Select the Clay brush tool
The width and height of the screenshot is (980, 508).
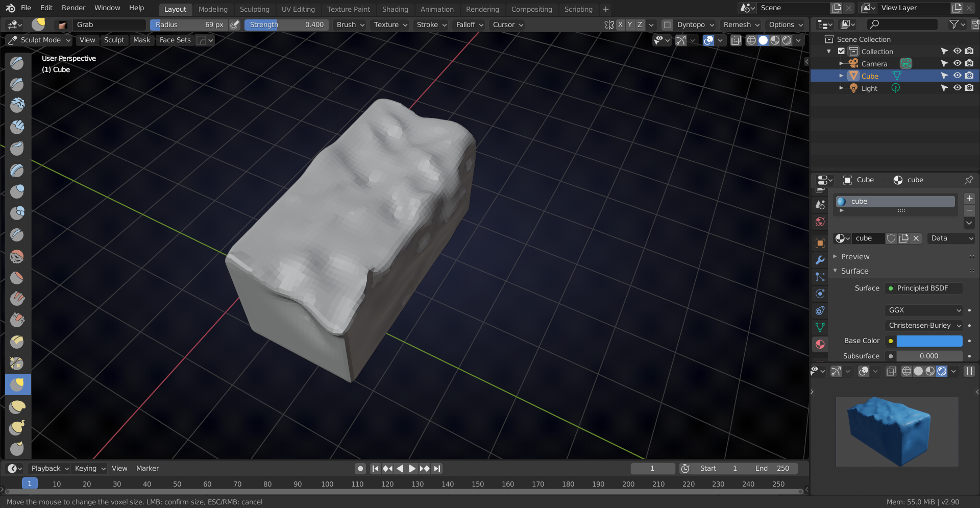pyautogui.click(x=17, y=105)
